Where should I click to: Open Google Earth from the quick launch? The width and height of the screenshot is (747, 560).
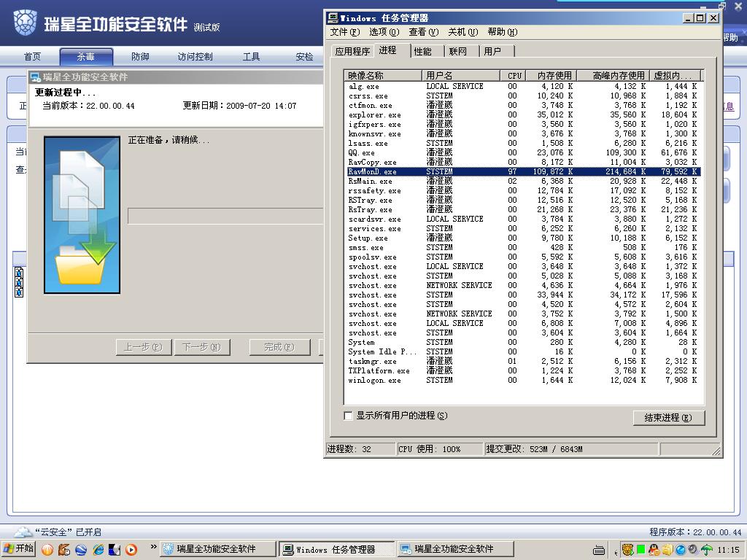coord(81,550)
